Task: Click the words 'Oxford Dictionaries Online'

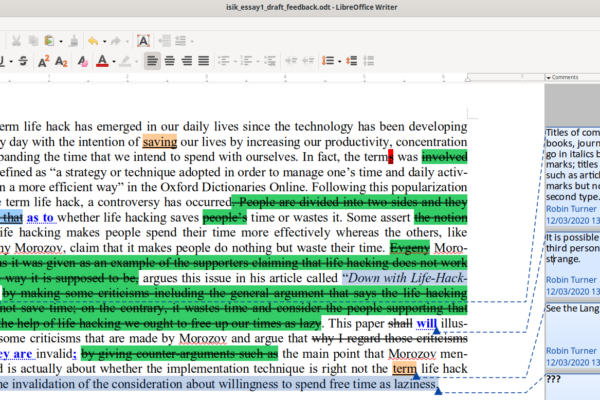Action: 233,187
